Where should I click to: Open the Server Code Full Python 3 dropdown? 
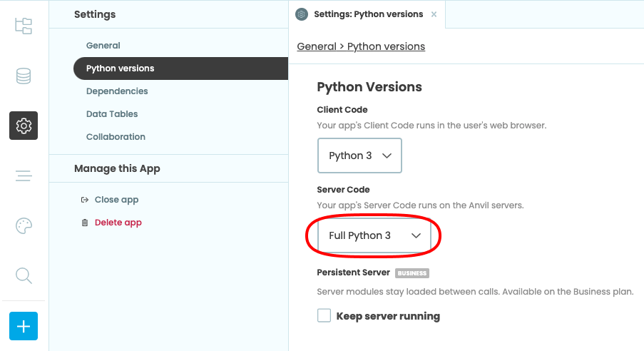pyautogui.click(x=374, y=235)
